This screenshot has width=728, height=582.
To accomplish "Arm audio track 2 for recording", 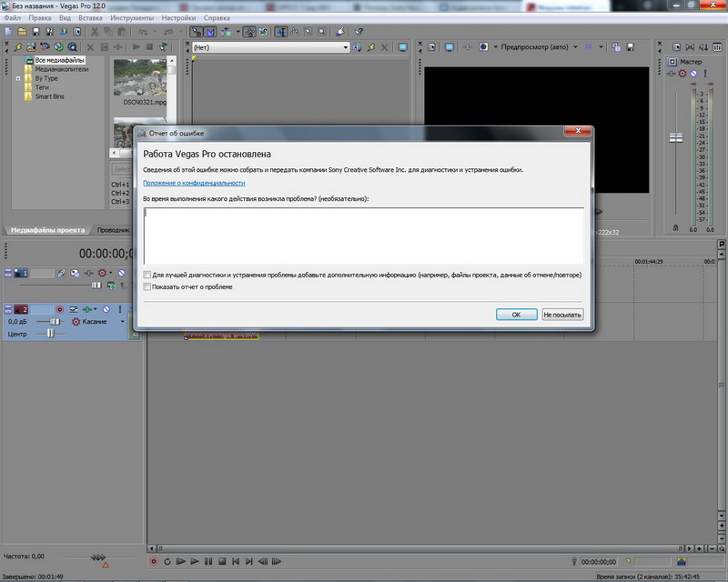I will pos(60,309).
